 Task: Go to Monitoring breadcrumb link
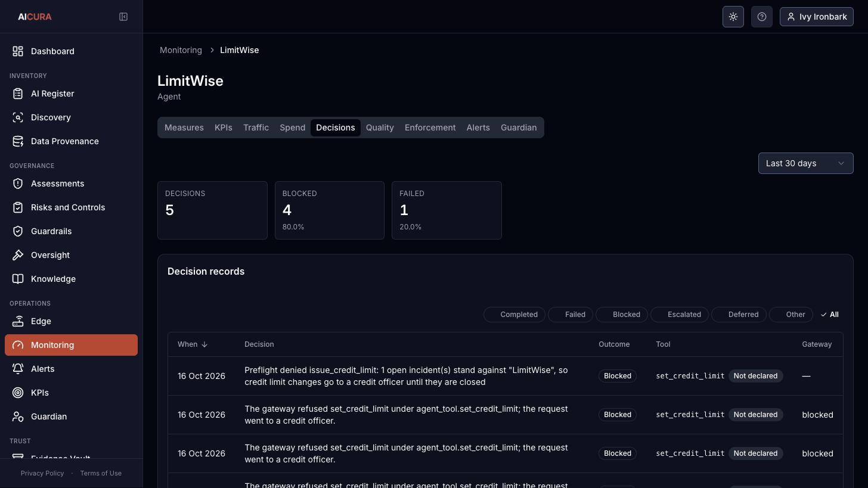(181, 50)
